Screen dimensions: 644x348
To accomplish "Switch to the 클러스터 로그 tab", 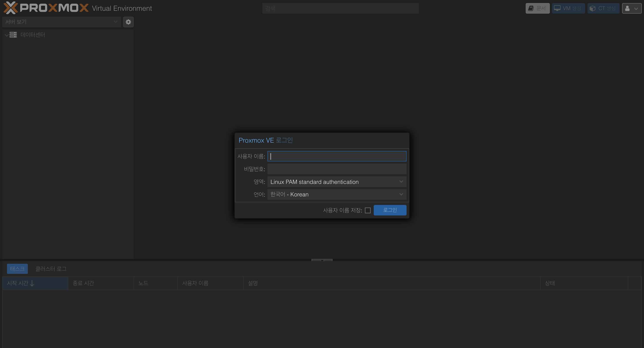I will click(51, 269).
